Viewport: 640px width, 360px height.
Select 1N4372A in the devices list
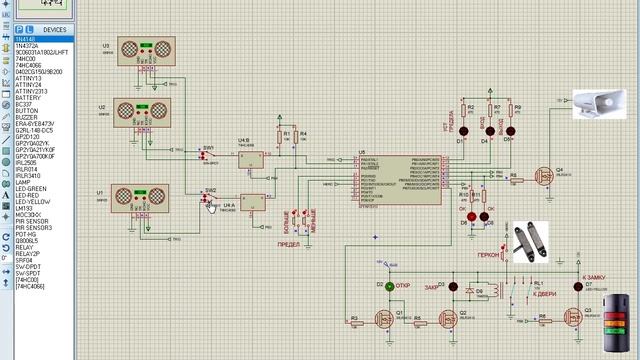44,46
